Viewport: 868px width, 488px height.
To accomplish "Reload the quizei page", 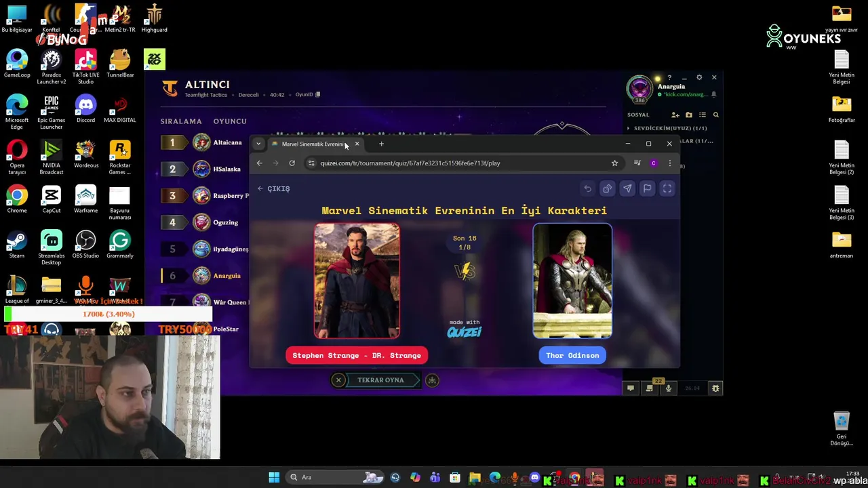I will [292, 163].
